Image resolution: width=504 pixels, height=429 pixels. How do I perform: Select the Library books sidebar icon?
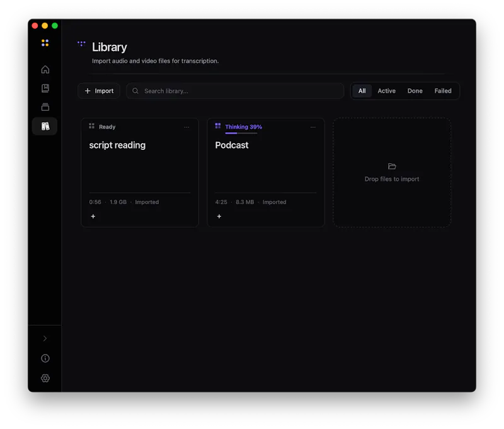(x=45, y=126)
